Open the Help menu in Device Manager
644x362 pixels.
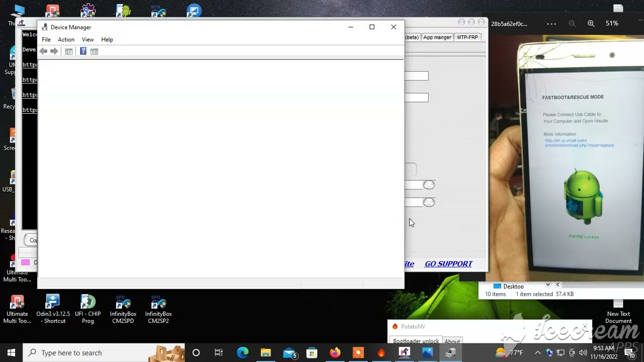(x=107, y=40)
